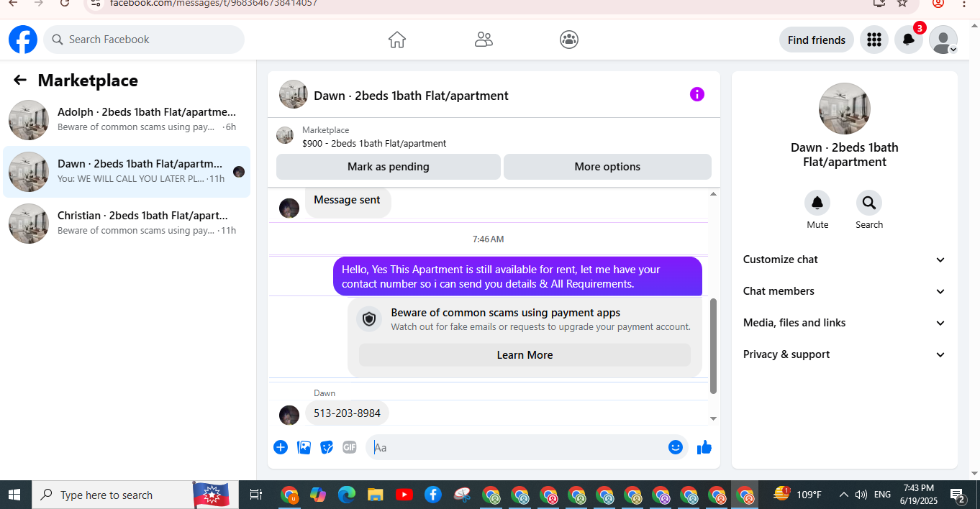Open the purple conversation info icon

click(697, 94)
